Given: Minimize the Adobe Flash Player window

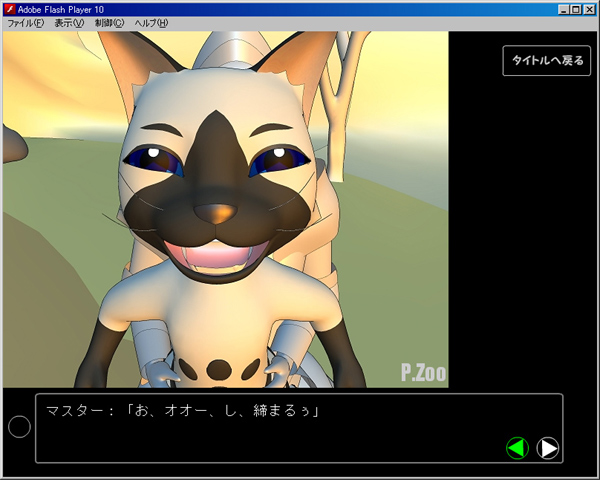Looking at the screenshot, I should pyautogui.click(x=563, y=10).
